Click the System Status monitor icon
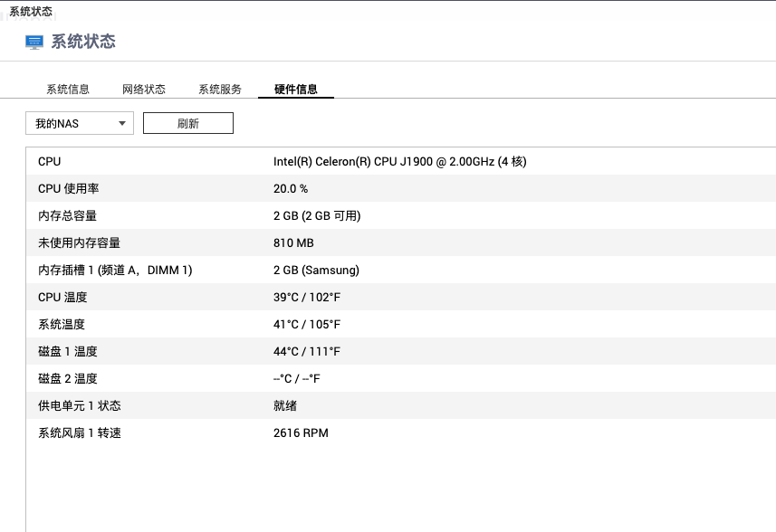The width and height of the screenshot is (776, 532). [x=34, y=42]
